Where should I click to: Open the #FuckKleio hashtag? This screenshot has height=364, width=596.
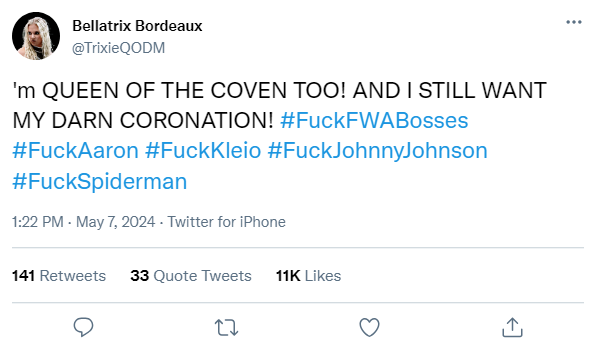pos(203,150)
